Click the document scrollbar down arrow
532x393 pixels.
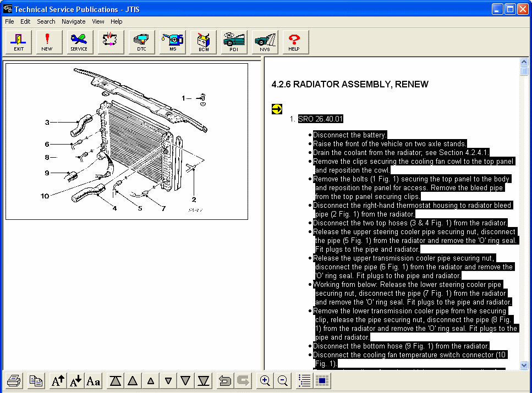(524, 365)
